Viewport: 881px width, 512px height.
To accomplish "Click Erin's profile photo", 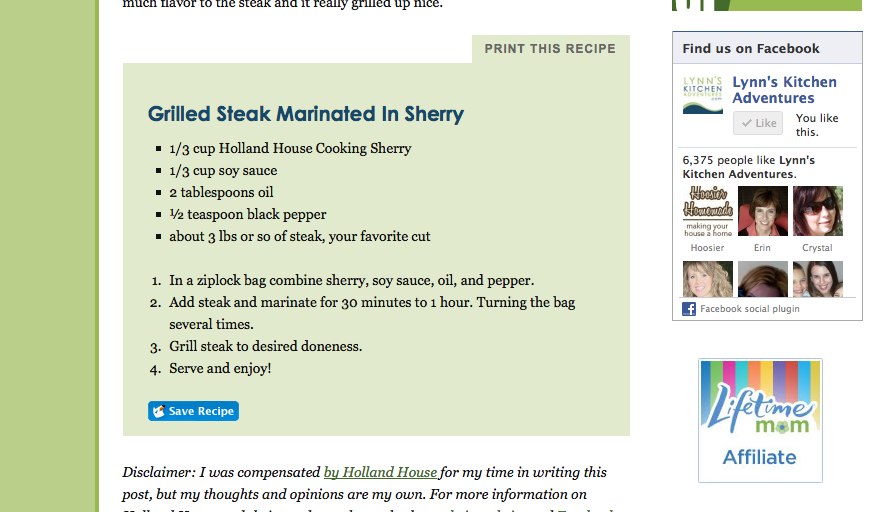I will 762,211.
